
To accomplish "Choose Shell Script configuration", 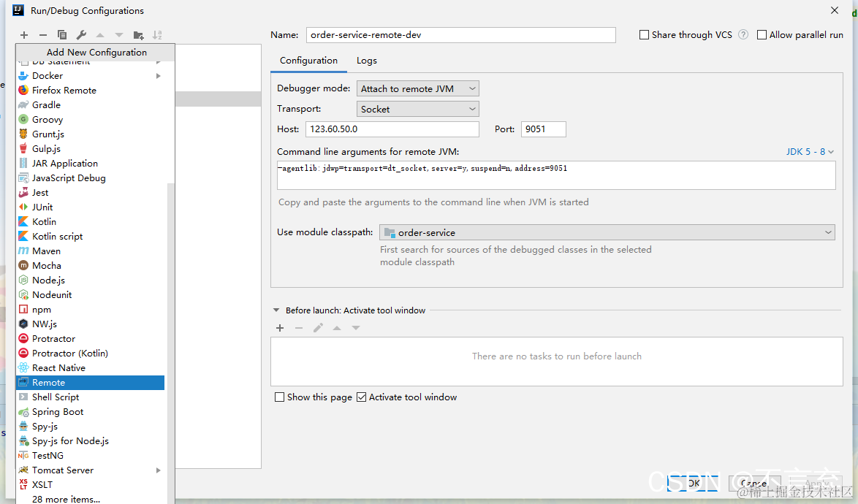I will [91, 397].
